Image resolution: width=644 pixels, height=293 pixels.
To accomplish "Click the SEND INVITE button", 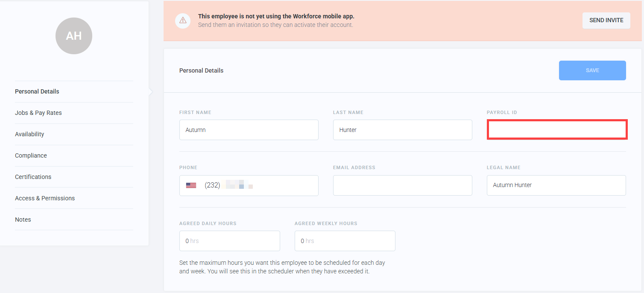I will pos(606,21).
